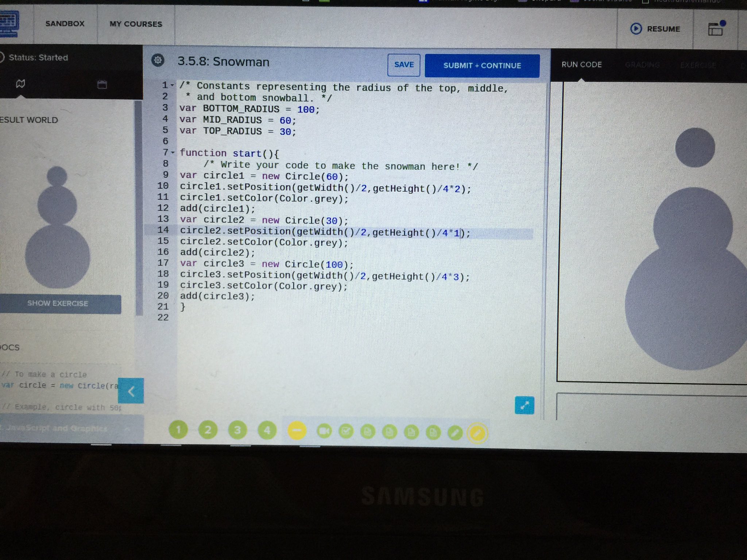Open the editor settings gear icon
The height and width of the screenshot is (560, 747).
click(x=158, y=60)
